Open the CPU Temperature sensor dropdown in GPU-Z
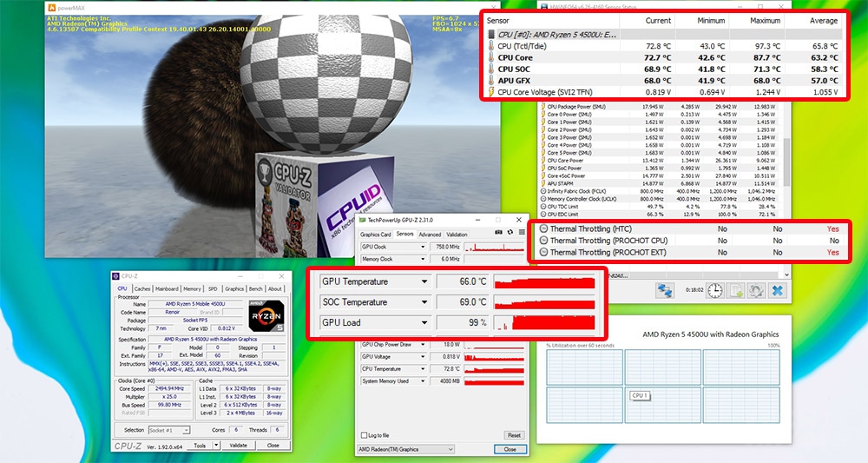Viewport: 868px width, 463px height. (423, 369)
